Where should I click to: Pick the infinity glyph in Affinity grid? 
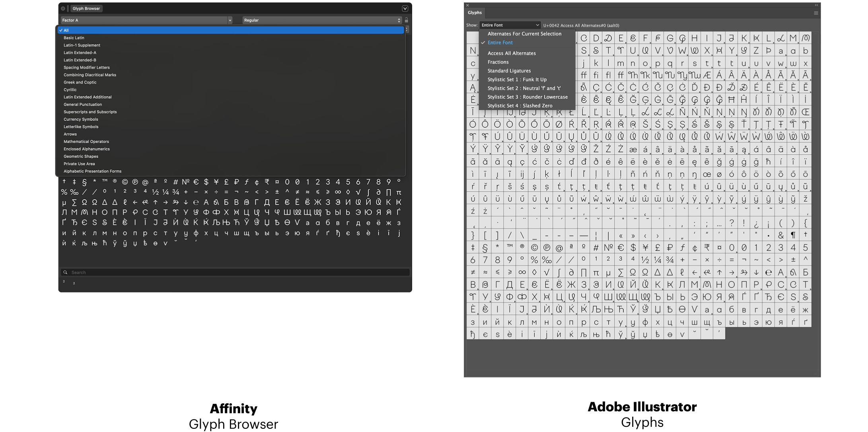[x=338, y=192]
